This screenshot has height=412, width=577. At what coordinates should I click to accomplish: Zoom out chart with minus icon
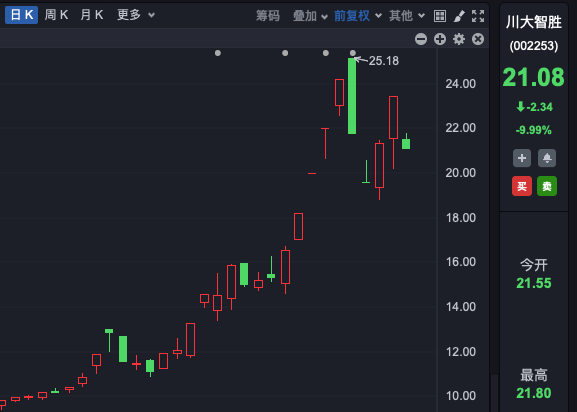tap(421, 39)
